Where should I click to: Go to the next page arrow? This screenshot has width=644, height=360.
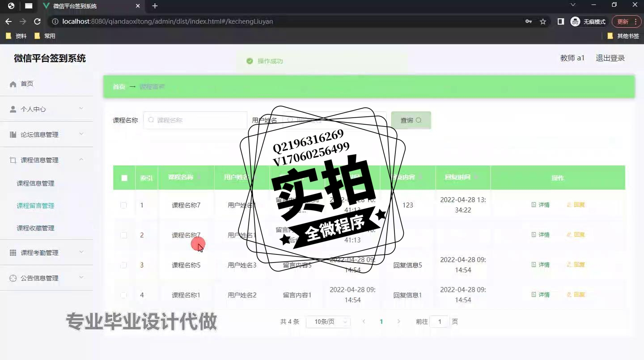[399, 322]
